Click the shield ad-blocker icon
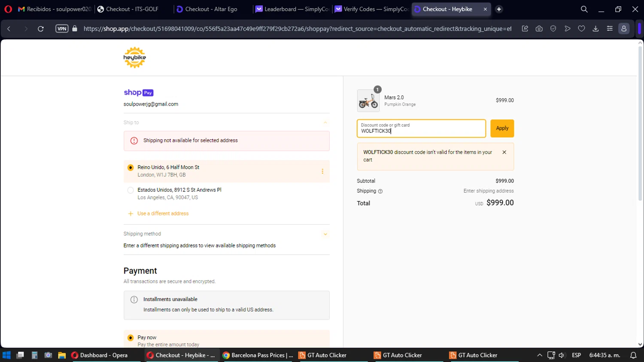Screen dimensions: 644x362 (x=553, y=29)
